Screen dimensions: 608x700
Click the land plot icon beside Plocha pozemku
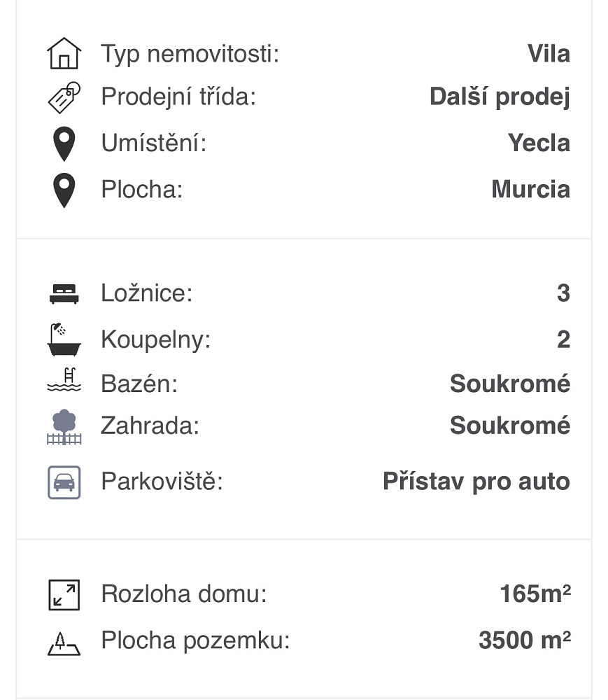64,644
